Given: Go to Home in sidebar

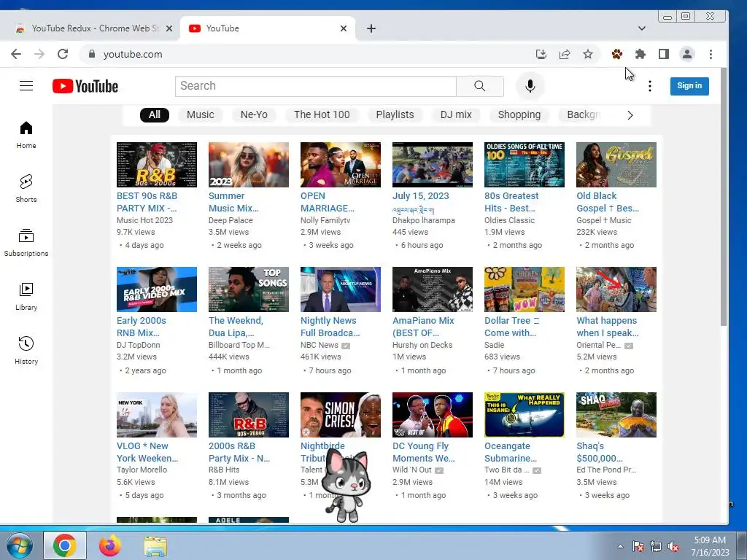Looking at the screenshot, I should 26,135.
